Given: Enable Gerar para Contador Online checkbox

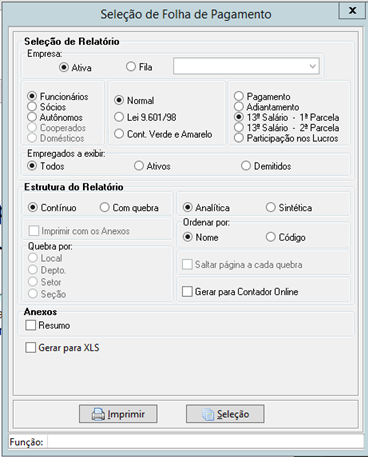Looking at the screenshot, I should pyautogui.click(x=187, y=291).
